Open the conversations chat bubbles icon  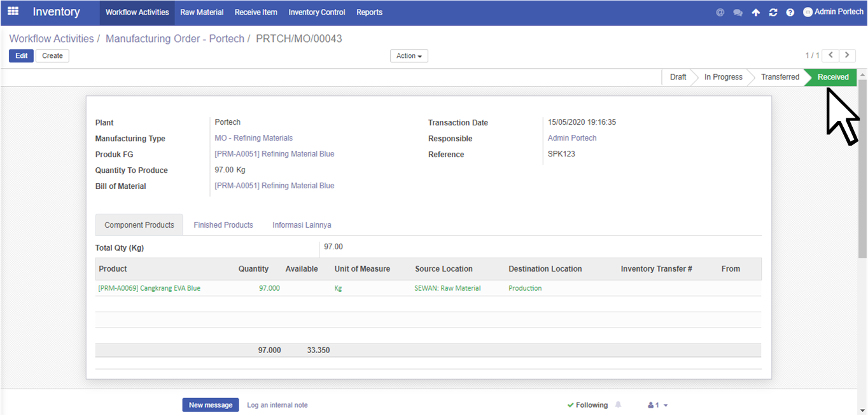(x=738, y=13)
